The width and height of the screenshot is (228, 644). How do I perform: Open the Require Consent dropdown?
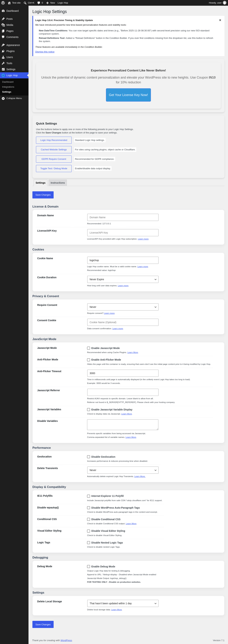click(x=123, y=307)
